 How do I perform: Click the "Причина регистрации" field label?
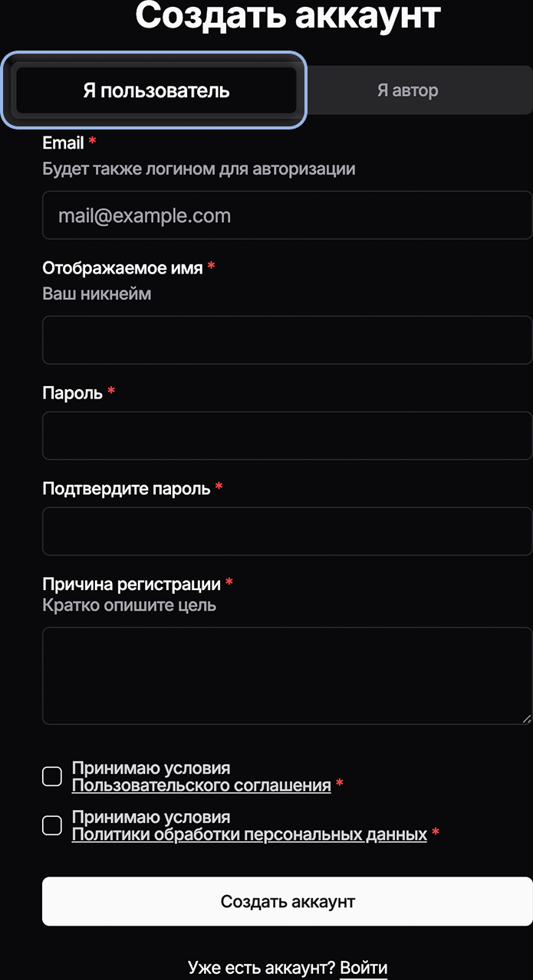click(x=131, y=584)
